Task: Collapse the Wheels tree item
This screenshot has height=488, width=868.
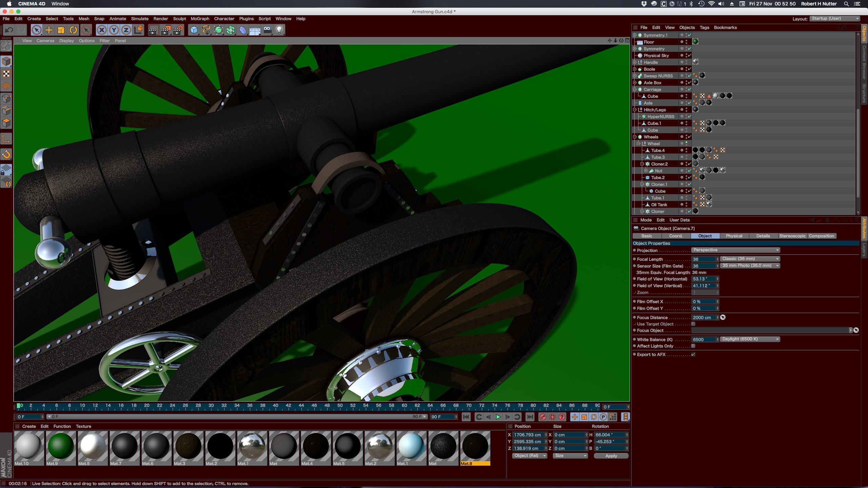Action: [x=635, y=137]
